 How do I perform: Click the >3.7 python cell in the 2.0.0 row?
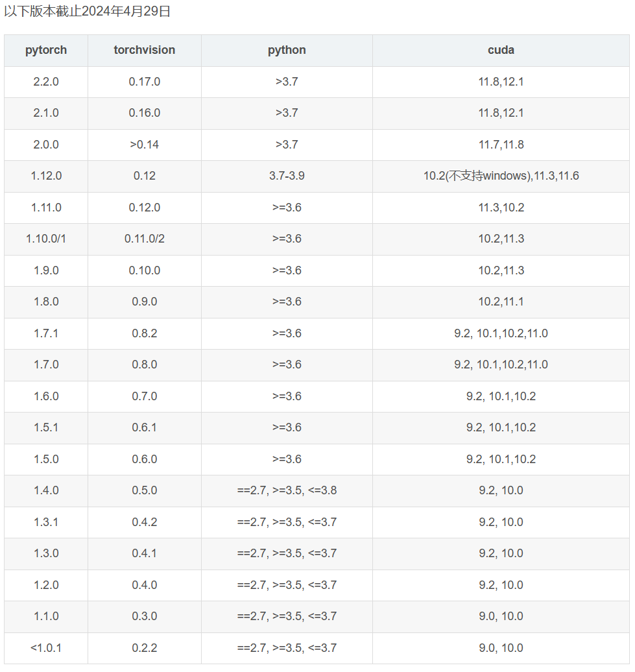(287, 145)
